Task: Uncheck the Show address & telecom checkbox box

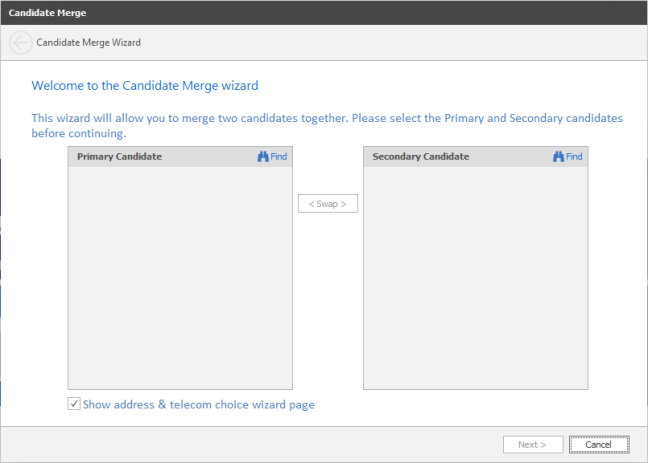Action: click(x=74, y=404)
